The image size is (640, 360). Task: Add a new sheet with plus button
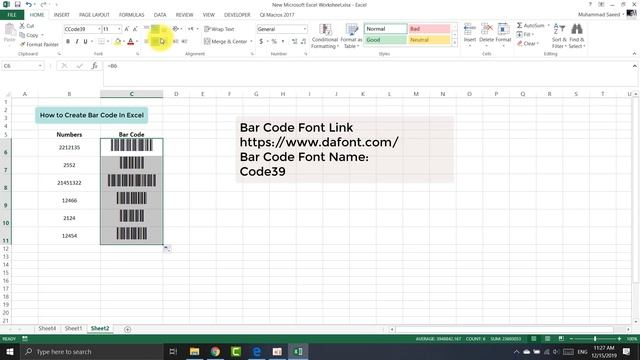[127, 329]
